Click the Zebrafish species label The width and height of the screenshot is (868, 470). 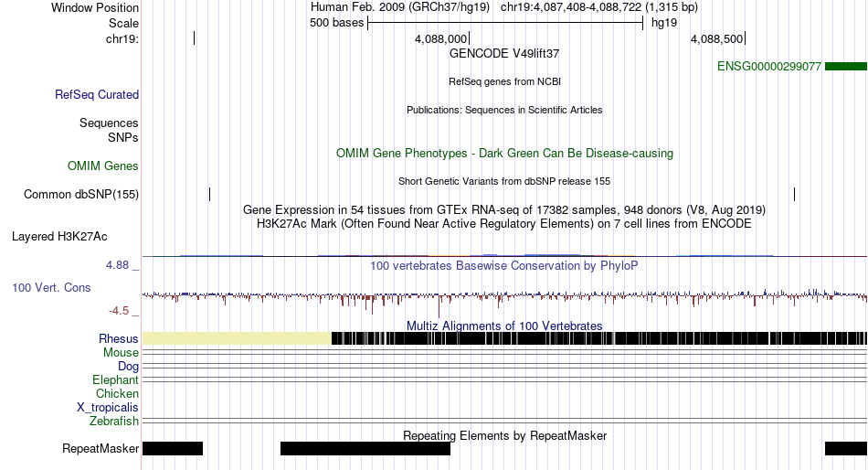pos(114,422)
